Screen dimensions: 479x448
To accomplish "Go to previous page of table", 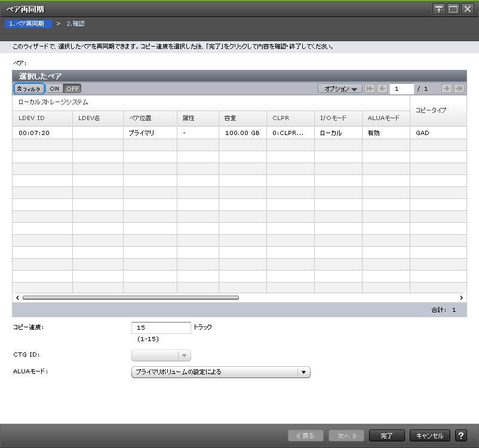I will click(382, 88).
